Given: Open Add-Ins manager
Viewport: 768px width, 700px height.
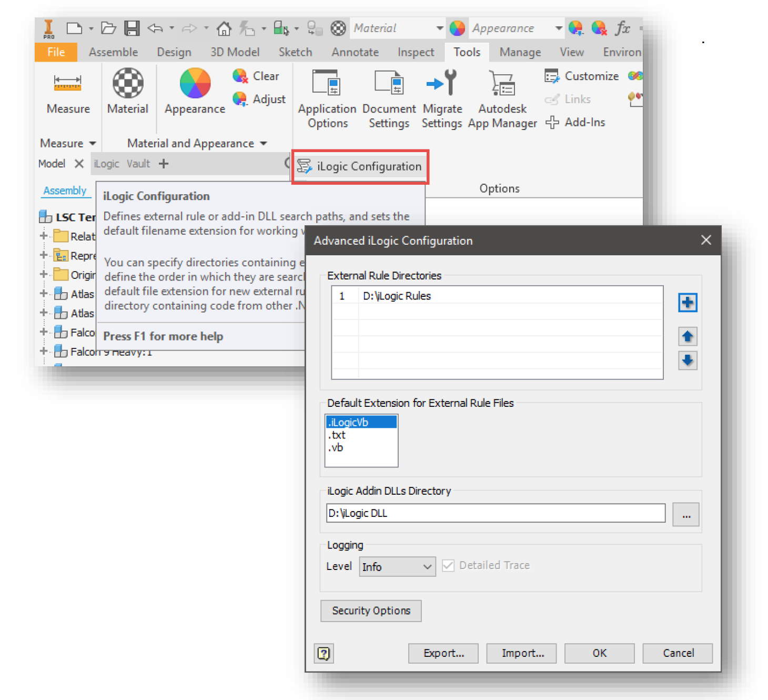Looking at the screenshot, I should (x=575, y=122).
